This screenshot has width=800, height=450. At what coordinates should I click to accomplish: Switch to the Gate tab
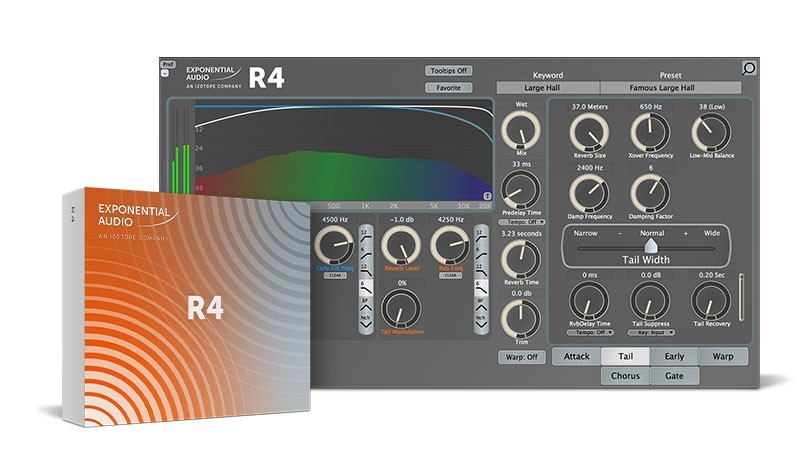click(674, 376)
